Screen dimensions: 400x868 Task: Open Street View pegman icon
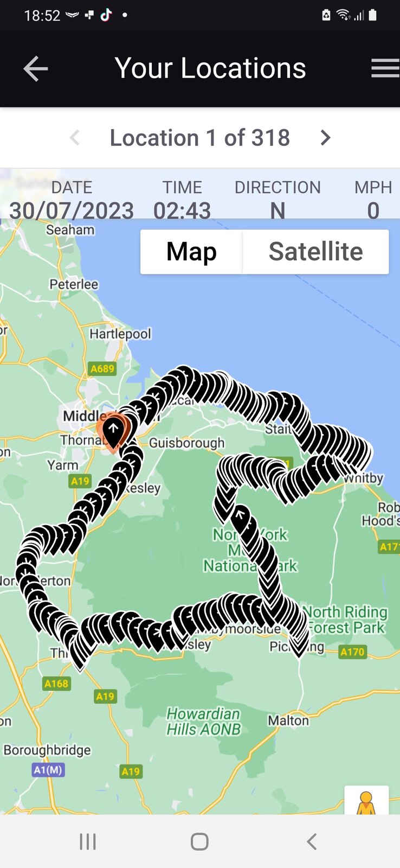tap(366, 801)
